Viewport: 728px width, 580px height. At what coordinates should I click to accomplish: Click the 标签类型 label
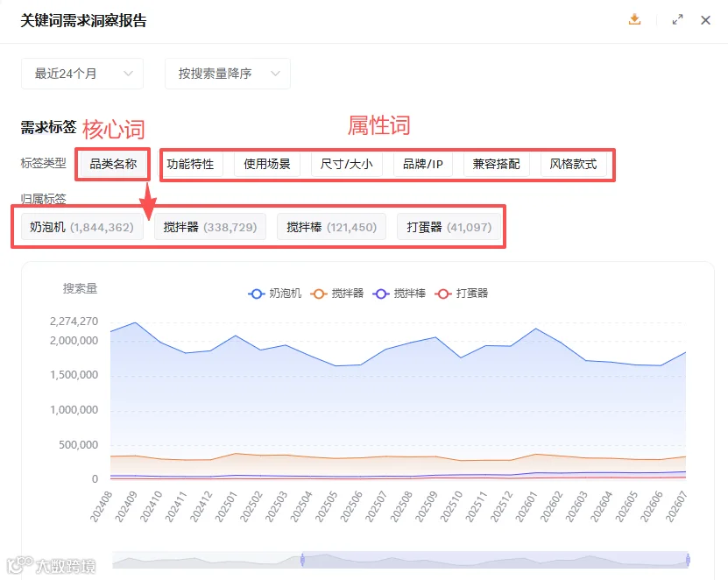[x=43, y=163]
